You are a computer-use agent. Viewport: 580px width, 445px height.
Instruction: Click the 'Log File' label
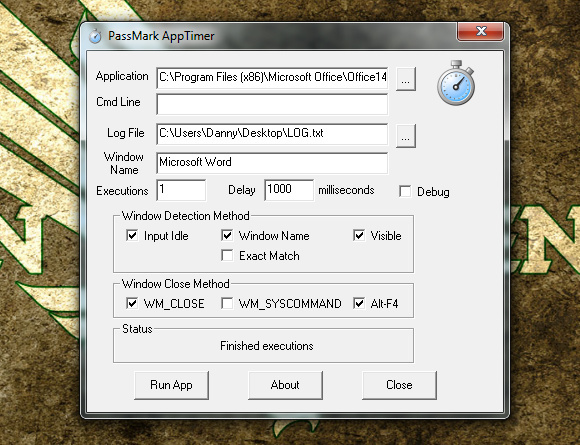tap(126, 133)
